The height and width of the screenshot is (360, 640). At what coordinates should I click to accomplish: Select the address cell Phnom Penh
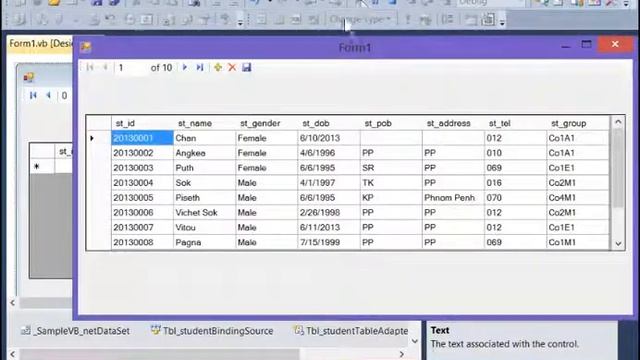click(453, 198)
